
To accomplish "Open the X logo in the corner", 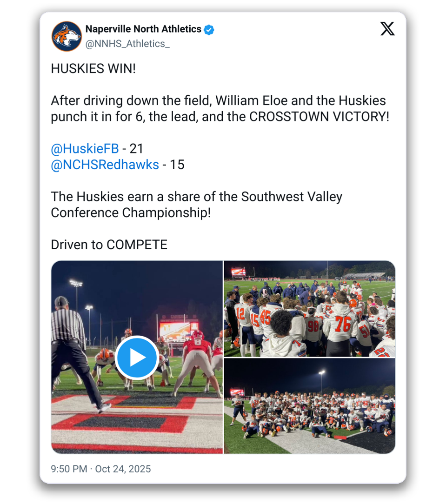I will pyautogui.click(x=387, y=29).
